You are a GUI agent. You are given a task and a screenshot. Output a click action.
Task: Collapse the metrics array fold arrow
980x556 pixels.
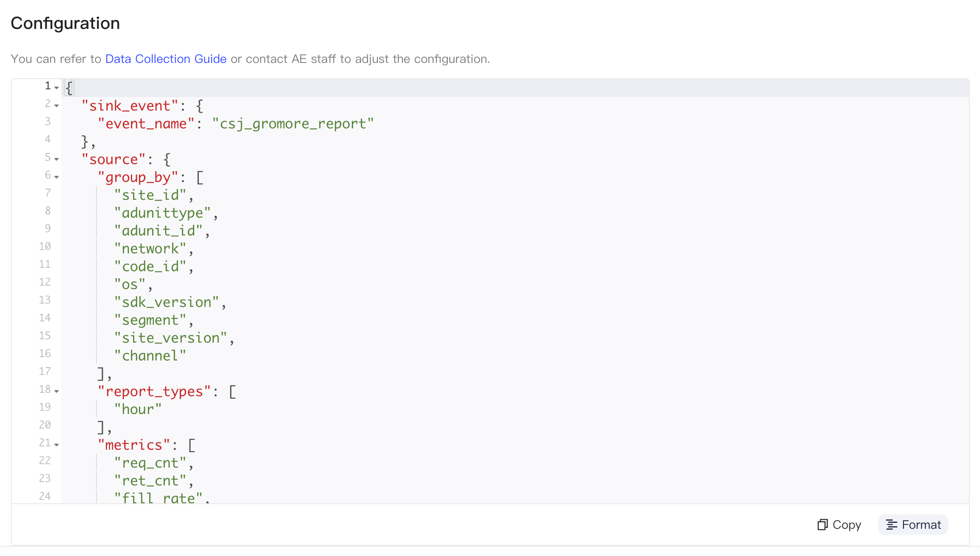tap(57, 445)
